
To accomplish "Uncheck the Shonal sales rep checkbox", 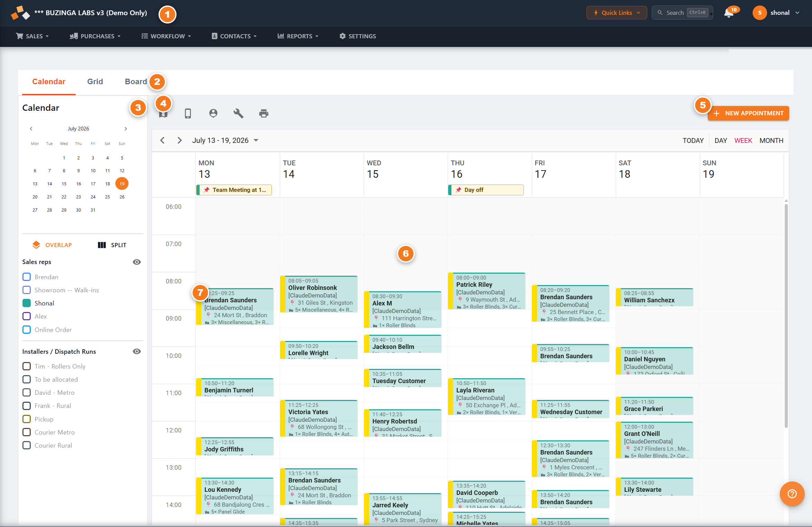I will click(x=27, y=303).
